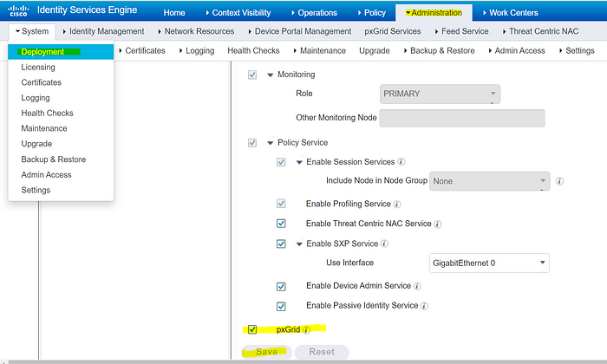The height and width of the screenshot is (364, 607).
Task: Open the Administration tab
Action: (x=434, y=13)
